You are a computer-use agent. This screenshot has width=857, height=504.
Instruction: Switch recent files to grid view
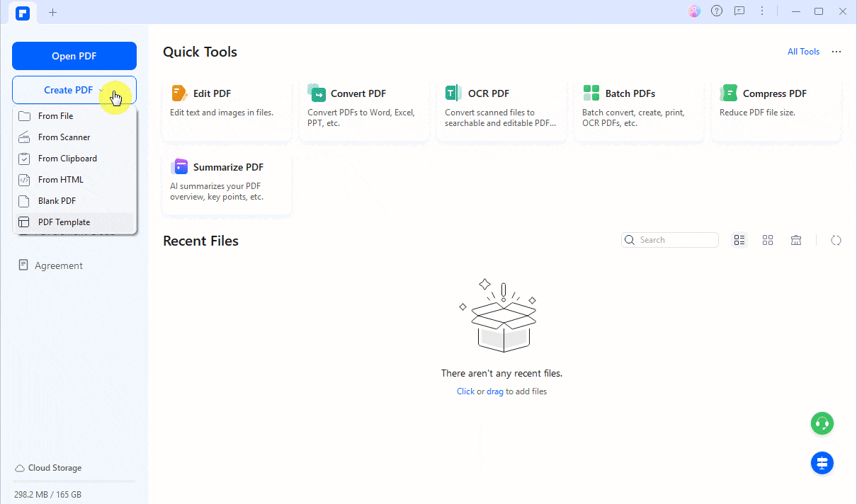(768, 241)
